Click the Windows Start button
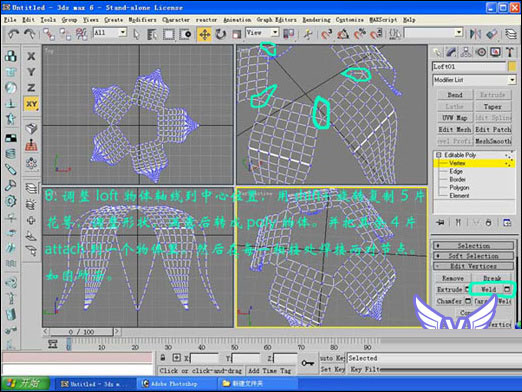 coord(26,384)
